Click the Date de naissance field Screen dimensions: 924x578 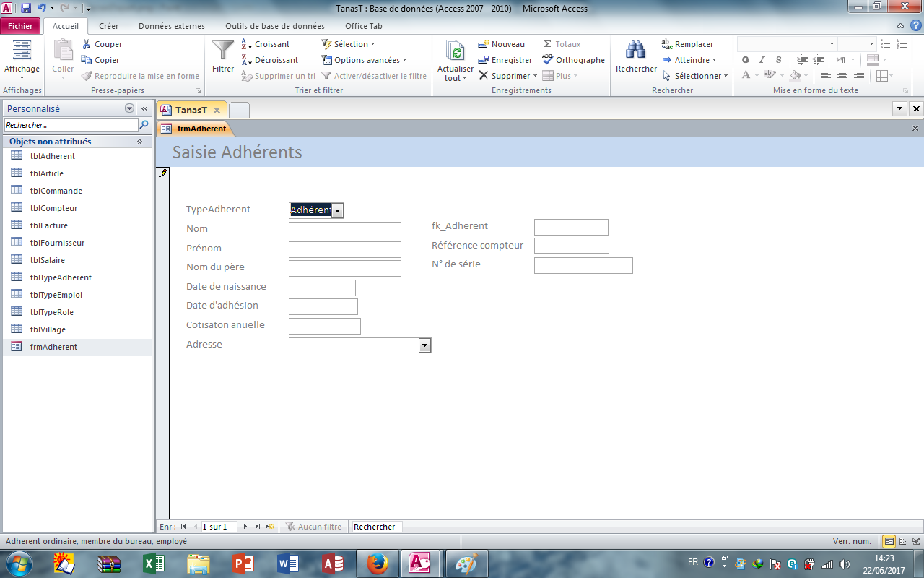(x=322, y=288)
